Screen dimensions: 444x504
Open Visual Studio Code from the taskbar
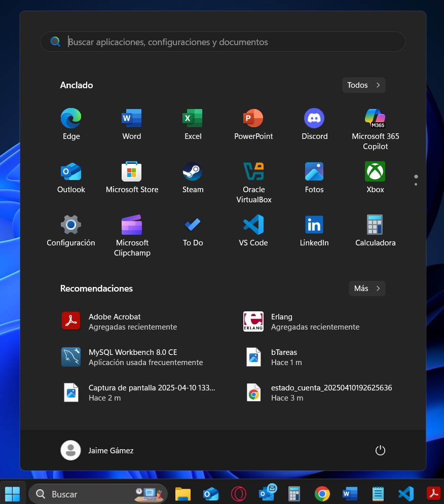(406, 494)
